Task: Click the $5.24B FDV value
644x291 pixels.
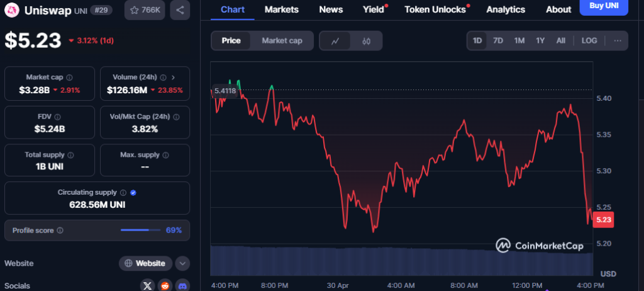Action: pos(50,129)
